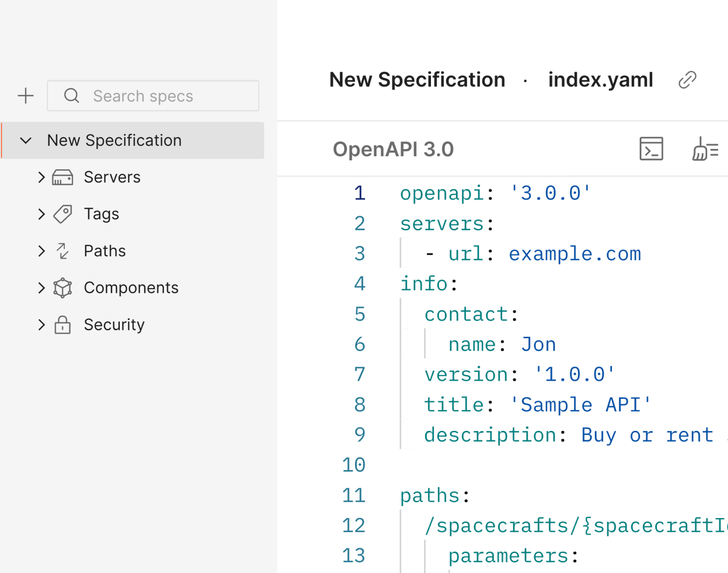Click the plus icon to add a spec
Screen dimensions: 728x573
click(x=26, y=96)
